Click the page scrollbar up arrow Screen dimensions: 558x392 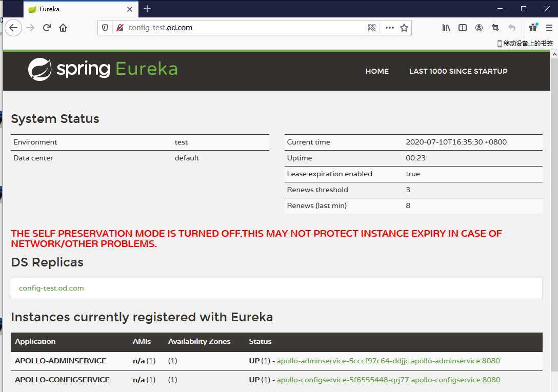coord(554,55)
